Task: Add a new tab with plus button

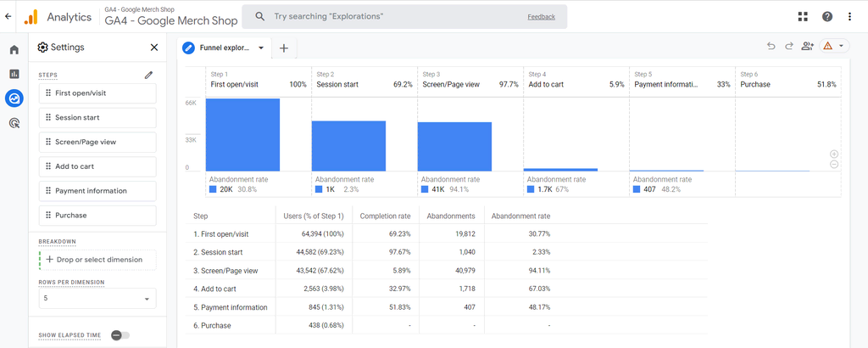Action: pyautogui.click(x=284, y=48)
